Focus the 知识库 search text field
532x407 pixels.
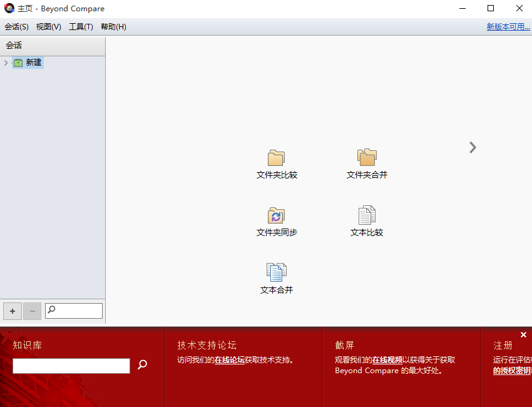pos(71,366)
